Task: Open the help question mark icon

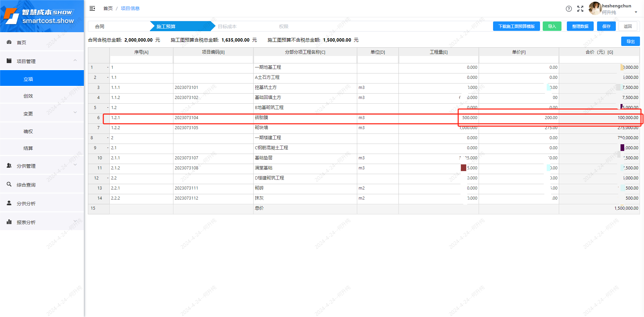Action: (569, 9)
